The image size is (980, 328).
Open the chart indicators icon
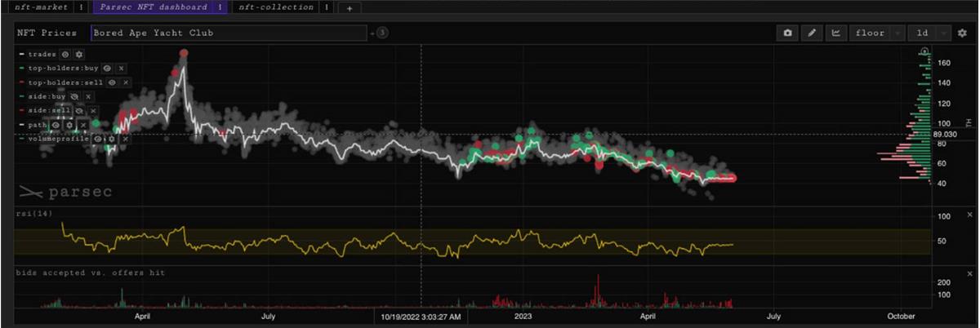[835, 33]
